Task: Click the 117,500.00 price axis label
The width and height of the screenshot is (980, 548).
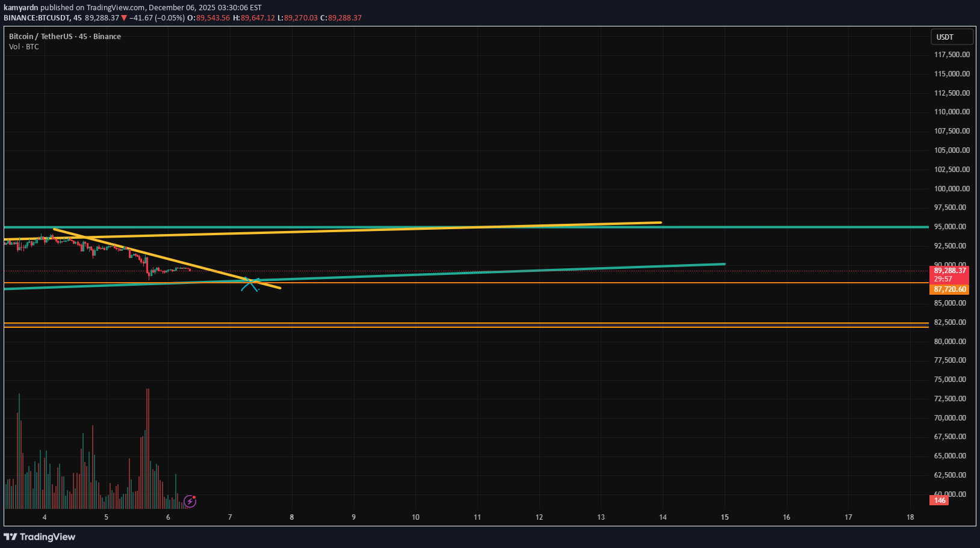Action: [952, 55]
